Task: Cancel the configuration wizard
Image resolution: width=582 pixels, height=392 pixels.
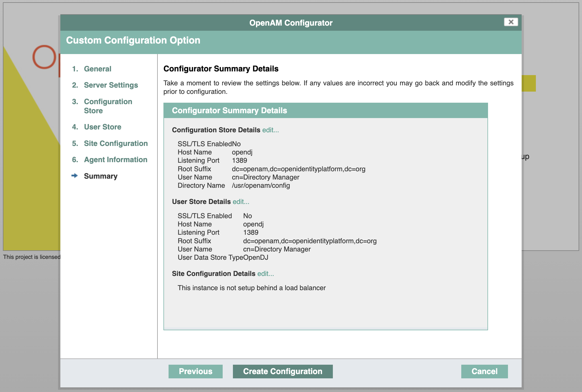Action: coord(484,371)
